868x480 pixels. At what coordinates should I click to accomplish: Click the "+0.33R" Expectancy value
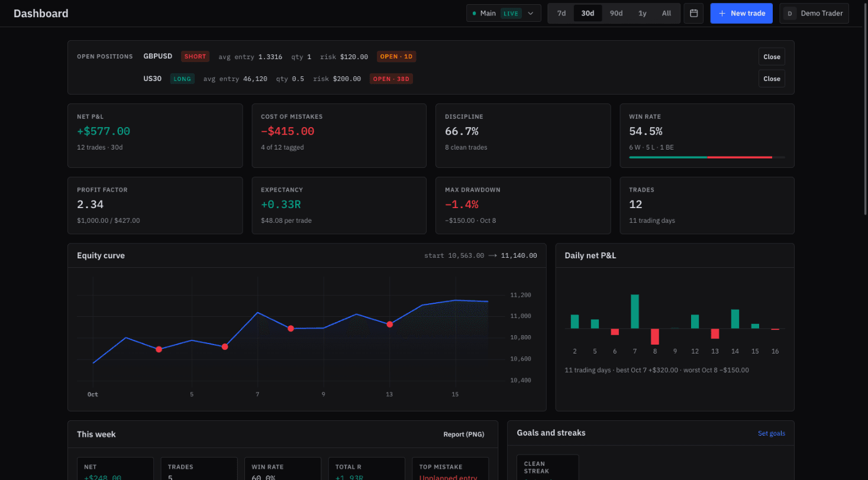(281, 205)
